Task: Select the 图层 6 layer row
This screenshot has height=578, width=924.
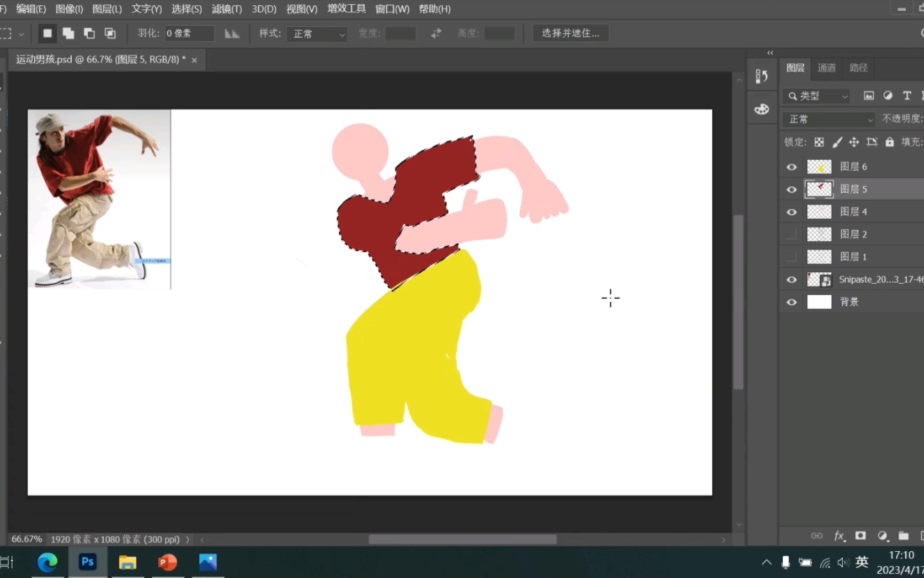Action: point(852,167)
